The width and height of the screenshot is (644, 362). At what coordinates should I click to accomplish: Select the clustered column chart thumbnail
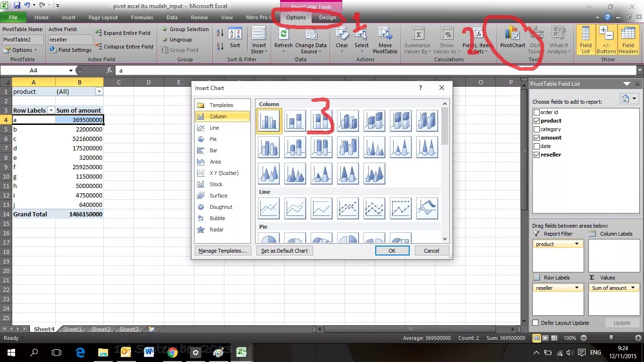click(x=269, y=121)
